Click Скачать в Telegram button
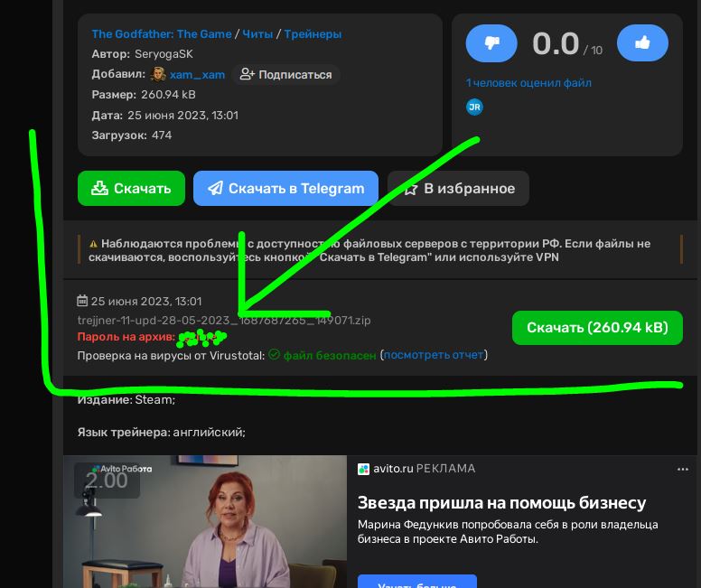Screen dimensions: 701x588 [x=285, y=188]
